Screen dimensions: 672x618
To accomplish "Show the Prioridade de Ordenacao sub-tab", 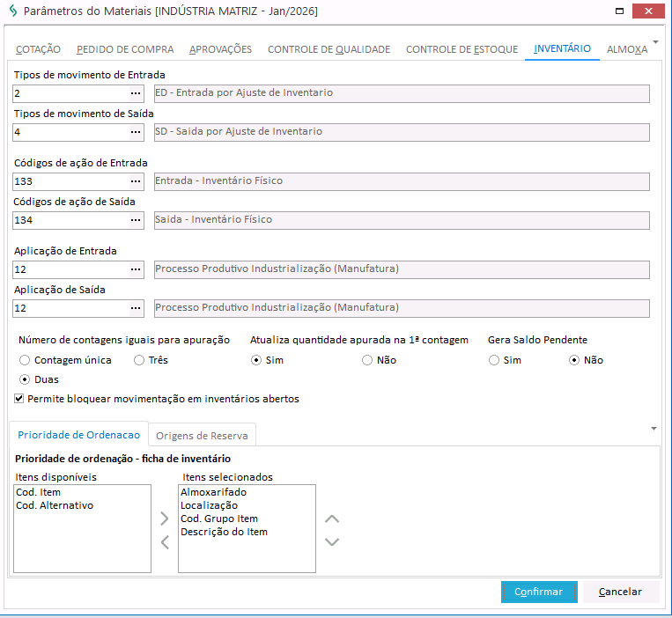I will [x=79, y=435].
